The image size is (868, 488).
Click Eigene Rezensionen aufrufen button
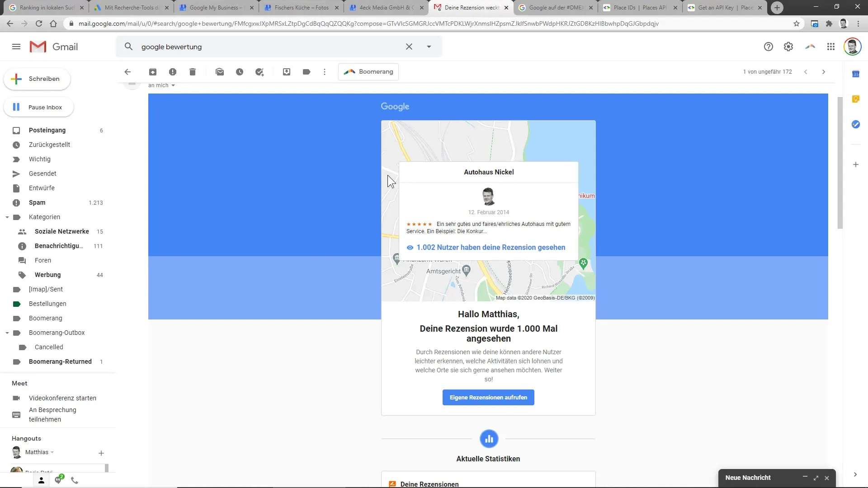coord(488,398)
